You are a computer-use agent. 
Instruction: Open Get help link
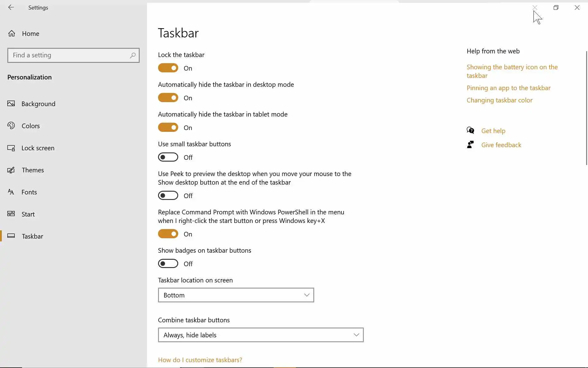coord(493,131)
